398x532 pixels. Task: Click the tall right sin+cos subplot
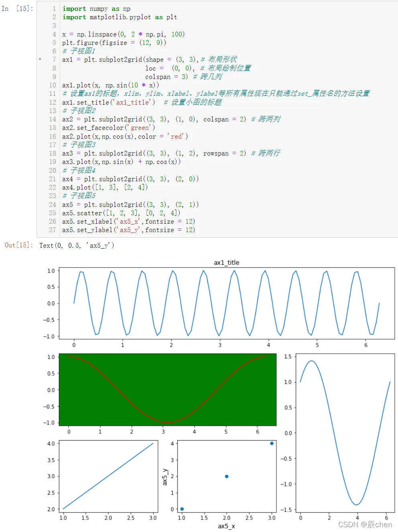click(x=345, y=433)
